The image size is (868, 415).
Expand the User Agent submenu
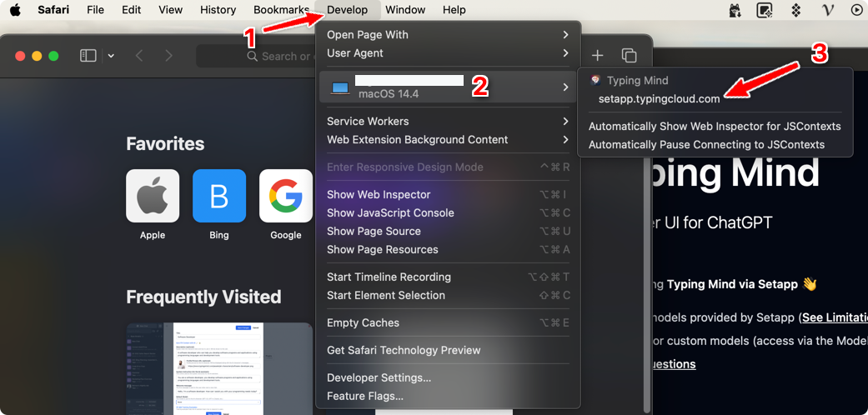click(448, 53)
